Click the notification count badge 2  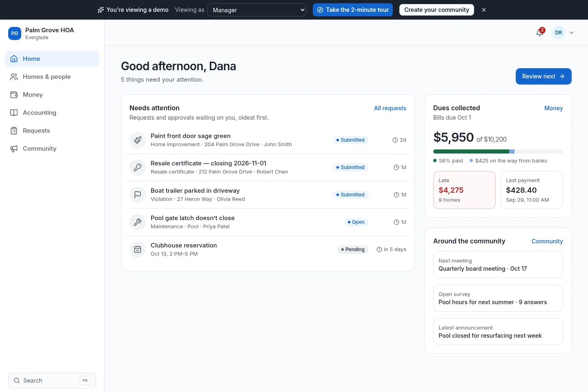542,30
